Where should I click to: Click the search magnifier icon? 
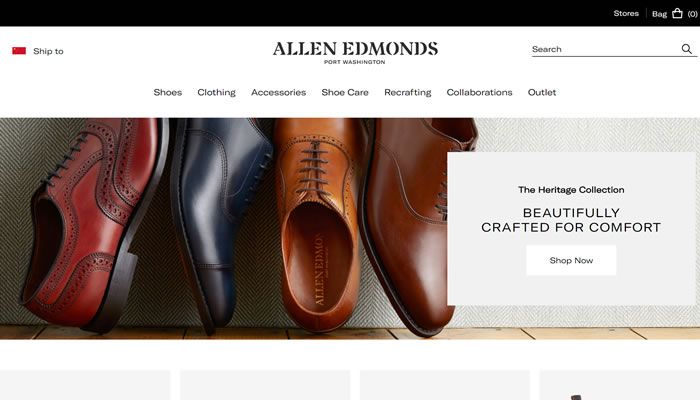coord(687,49)
